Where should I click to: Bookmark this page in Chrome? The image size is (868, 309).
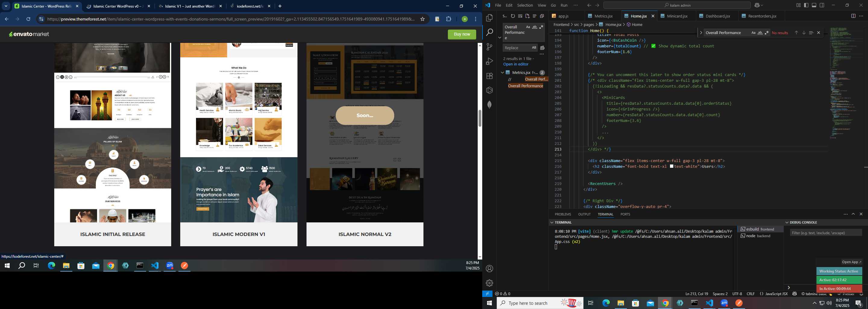(x=422, y=19)
